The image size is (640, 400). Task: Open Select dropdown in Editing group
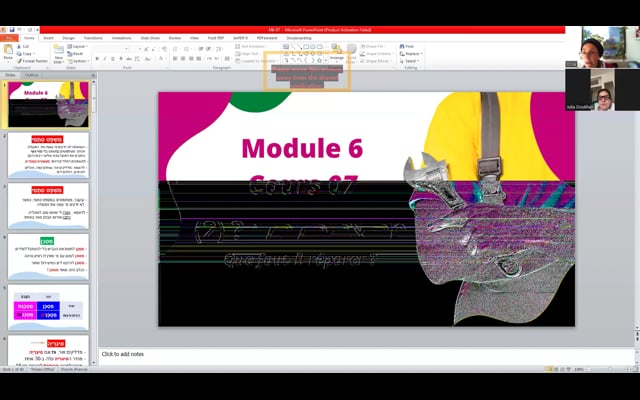(x=409, y=61)
